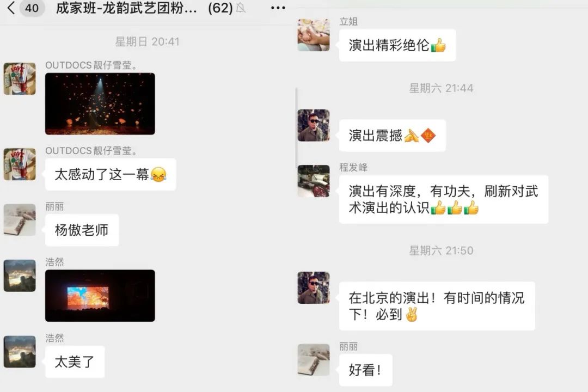Tap 丽丽's avatar beside 杨傲老师
The image size is (588, 392).
pos(20,220)
